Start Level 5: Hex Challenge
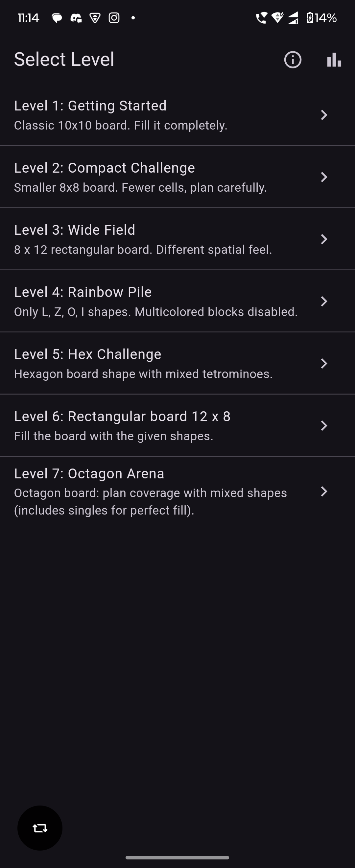 [x=87, y=354]
